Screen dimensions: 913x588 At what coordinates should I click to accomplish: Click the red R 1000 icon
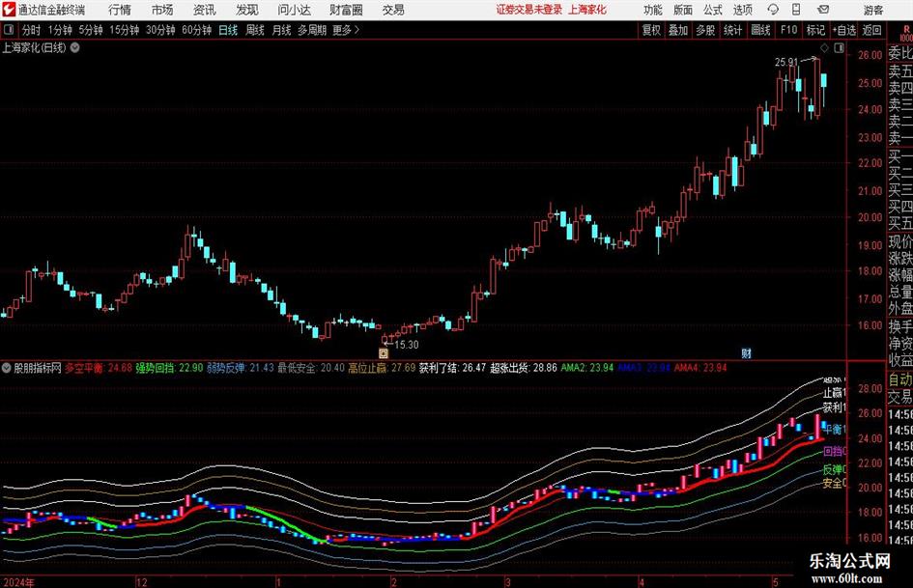906,33
